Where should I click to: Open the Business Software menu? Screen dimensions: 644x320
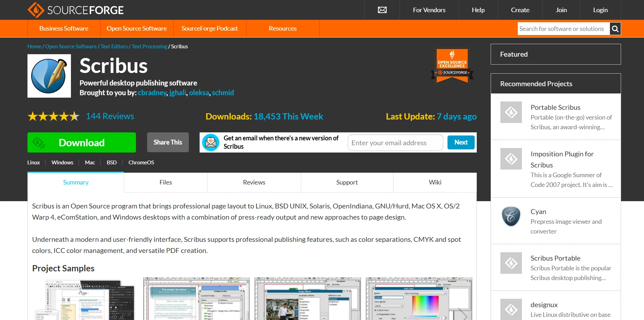[64, 28]
